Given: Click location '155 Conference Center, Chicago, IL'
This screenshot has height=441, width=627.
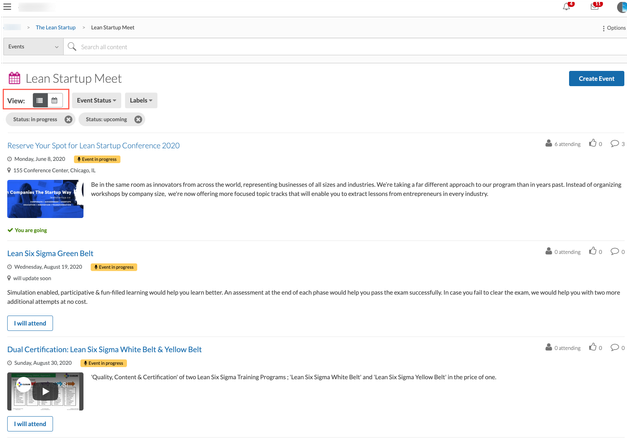Looking at the screenshot, I should 54,171.
